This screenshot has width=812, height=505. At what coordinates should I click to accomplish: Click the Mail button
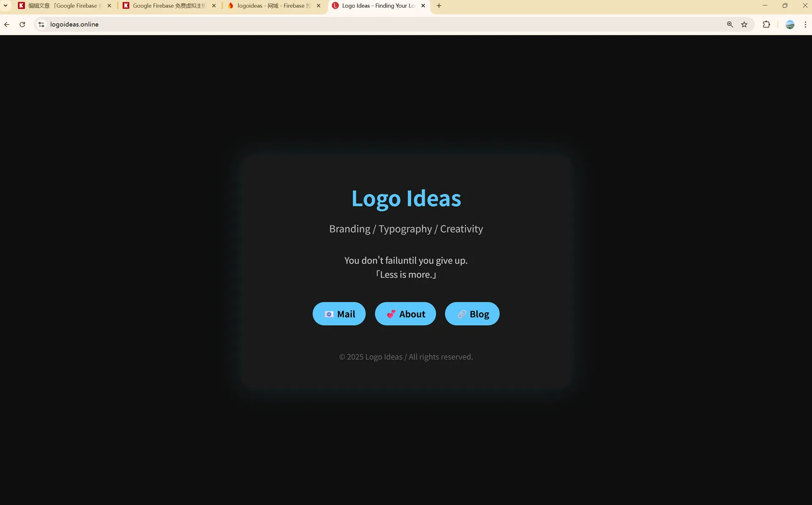click(x=339, y=314)
